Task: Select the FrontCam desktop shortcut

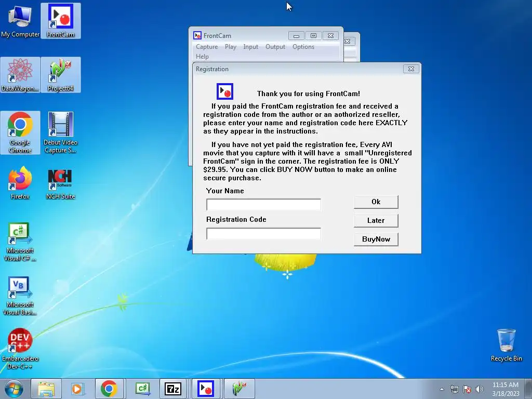Action: click(61, 21)
